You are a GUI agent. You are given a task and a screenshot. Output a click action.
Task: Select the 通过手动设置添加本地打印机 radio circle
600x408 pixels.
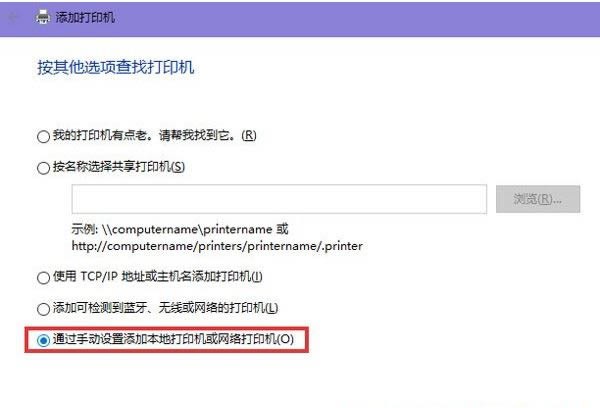43,340
